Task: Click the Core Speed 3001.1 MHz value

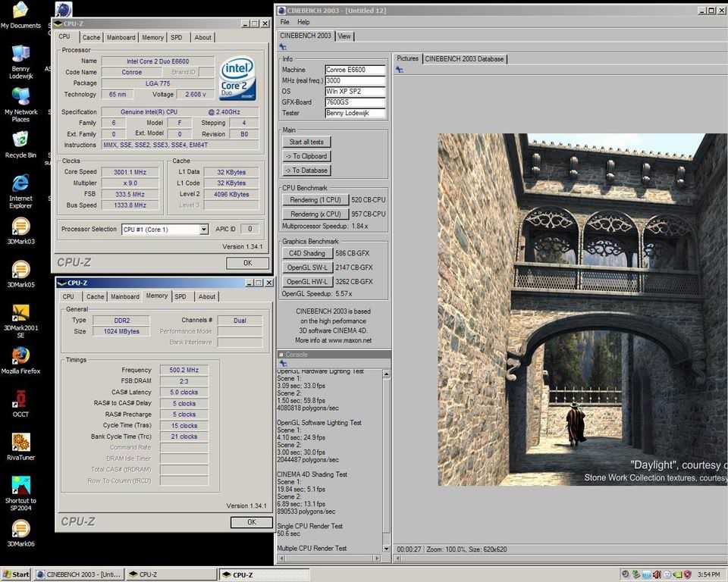Action: (130, 172)
